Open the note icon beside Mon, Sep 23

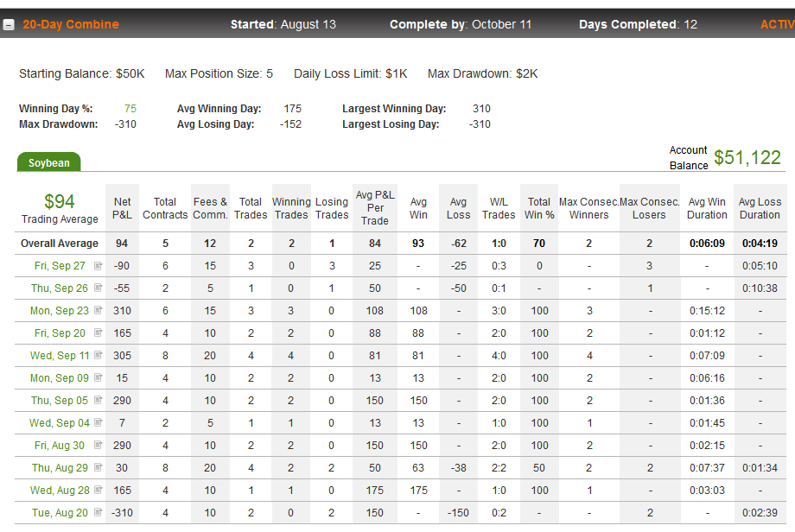coord(99,310)
